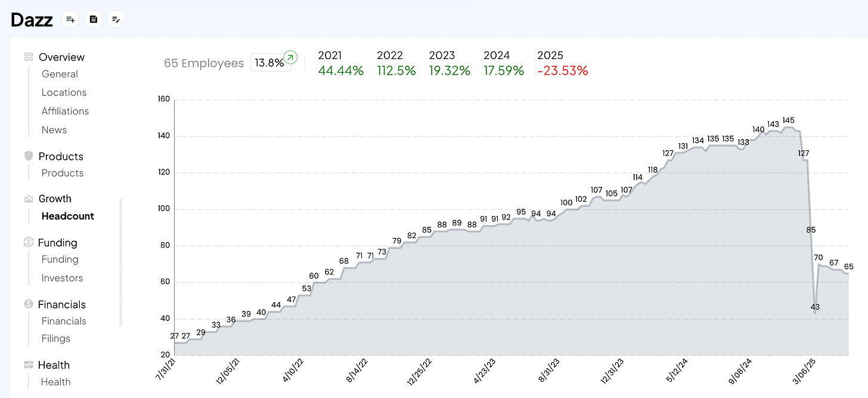Click the 13.8% growth badge
This screenshot has height=398, width=868.
tap(271, 63)
